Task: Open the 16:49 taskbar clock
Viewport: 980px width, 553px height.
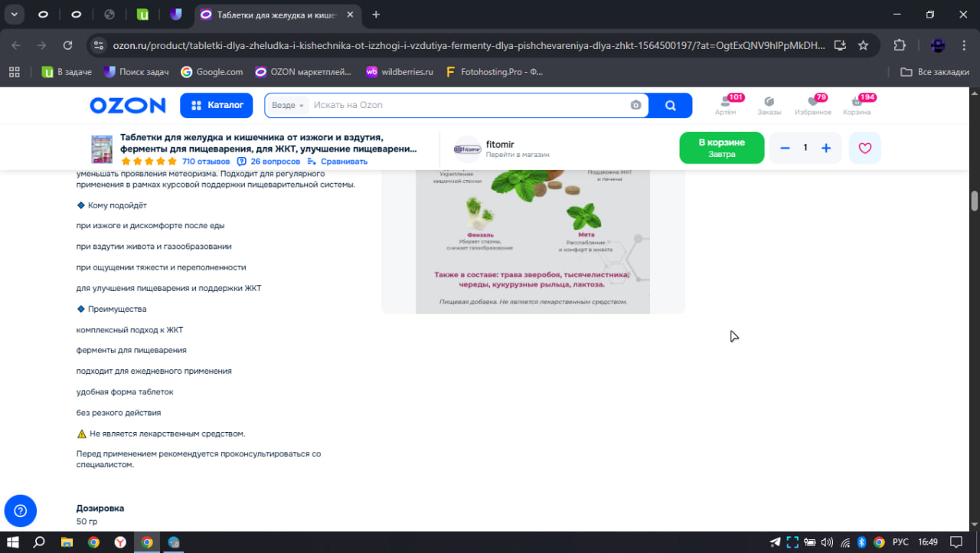Action: (928, 542)
